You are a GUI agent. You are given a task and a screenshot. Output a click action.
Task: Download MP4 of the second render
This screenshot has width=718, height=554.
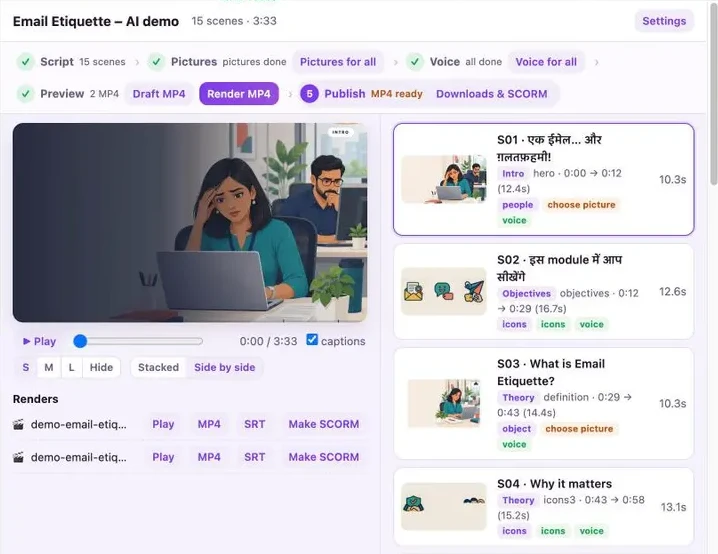tap(209, 457)
